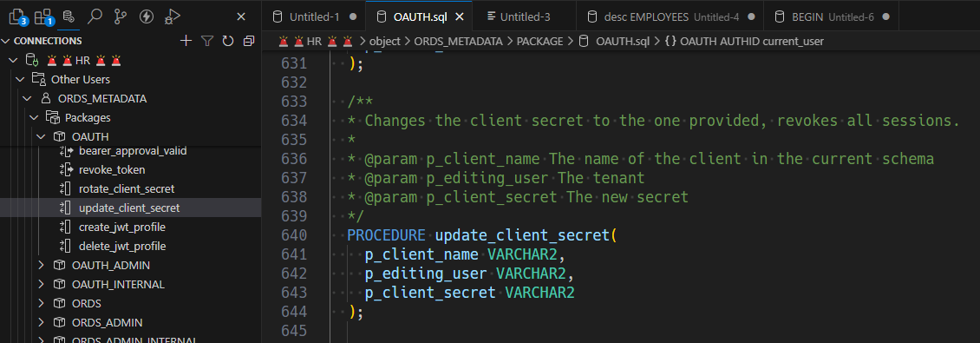Click the comment text on line 634

coord(663,120)
